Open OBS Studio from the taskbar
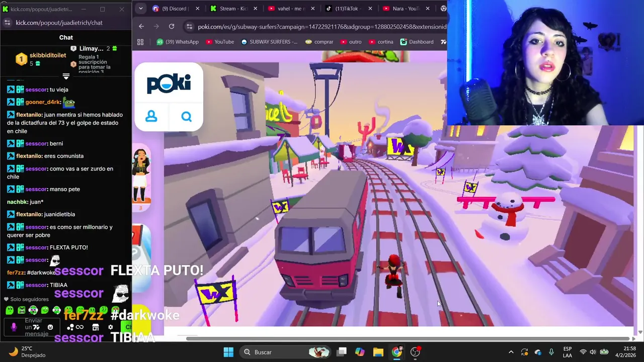This screenshot has width=644, height=362. 416,352
